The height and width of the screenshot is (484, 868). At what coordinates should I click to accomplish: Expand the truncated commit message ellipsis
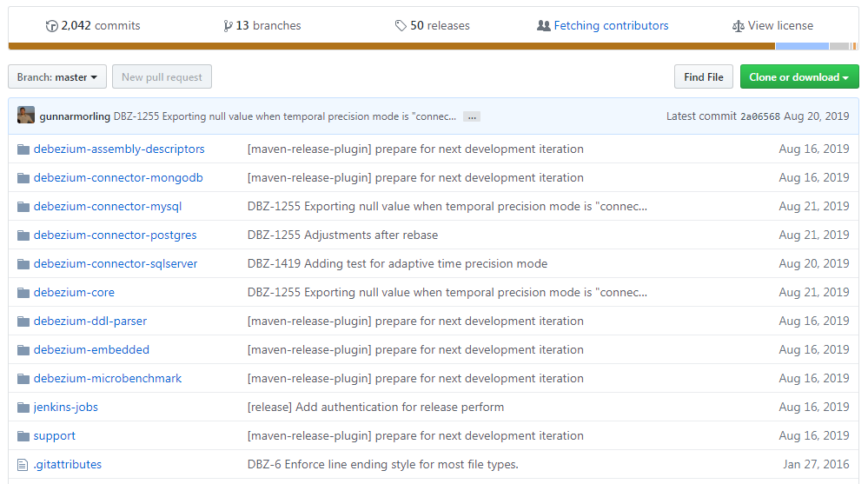pos(471,116)
